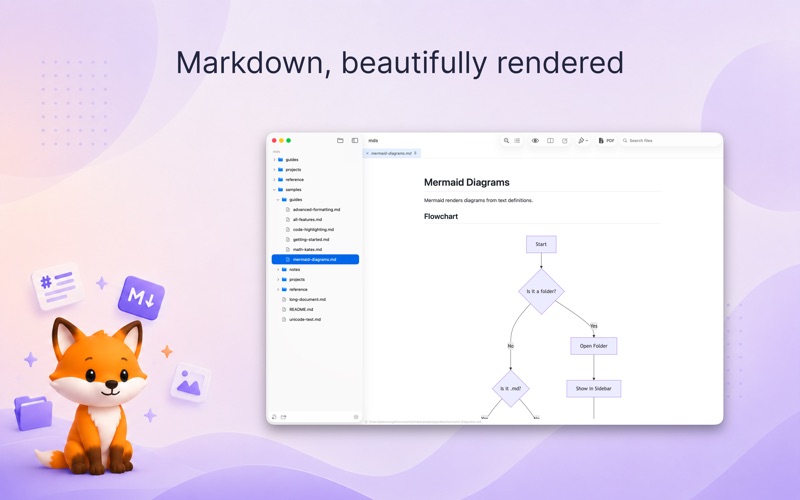Click 'Mermaid renders diagrams from text definitions.' paragraph
Image resolution: width=800 pixels, height=500 pixels.
tap(479, 200)
